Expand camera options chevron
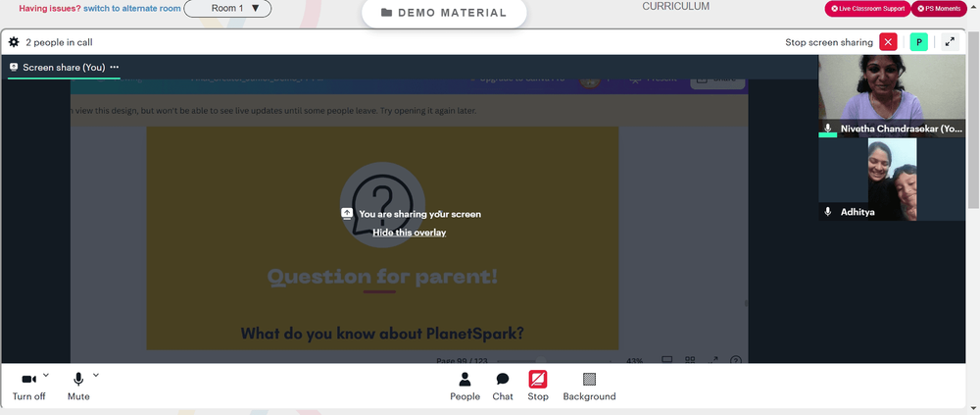980x415 pixels. click(x=46, y=375)
